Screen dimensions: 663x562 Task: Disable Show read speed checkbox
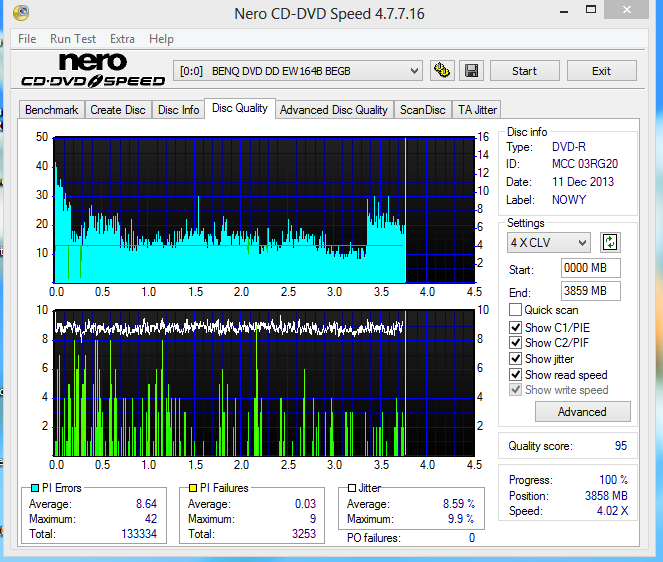[515, 375]
